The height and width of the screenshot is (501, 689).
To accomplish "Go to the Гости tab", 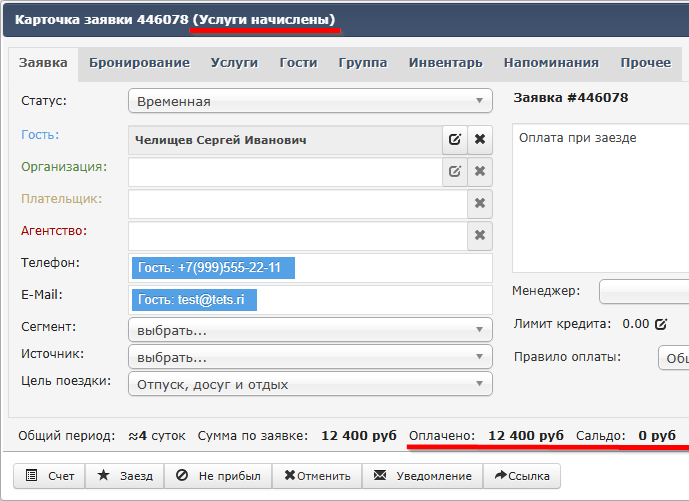I will [x=298, y=63].
